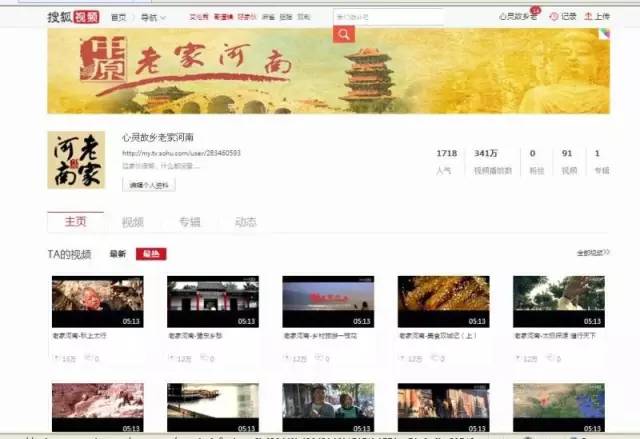Click the red notification badge on the username
This screenshot has width=640, height=439.
(x=535, y=11)
